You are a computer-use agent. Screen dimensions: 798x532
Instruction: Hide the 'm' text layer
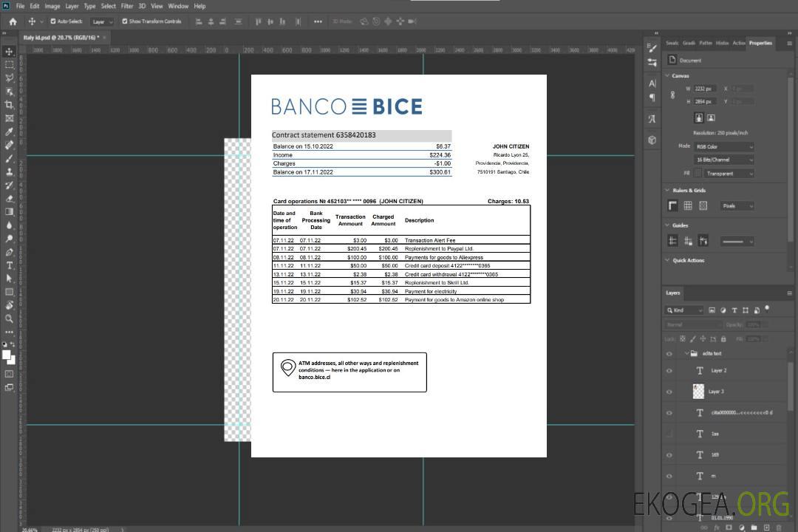669,476
